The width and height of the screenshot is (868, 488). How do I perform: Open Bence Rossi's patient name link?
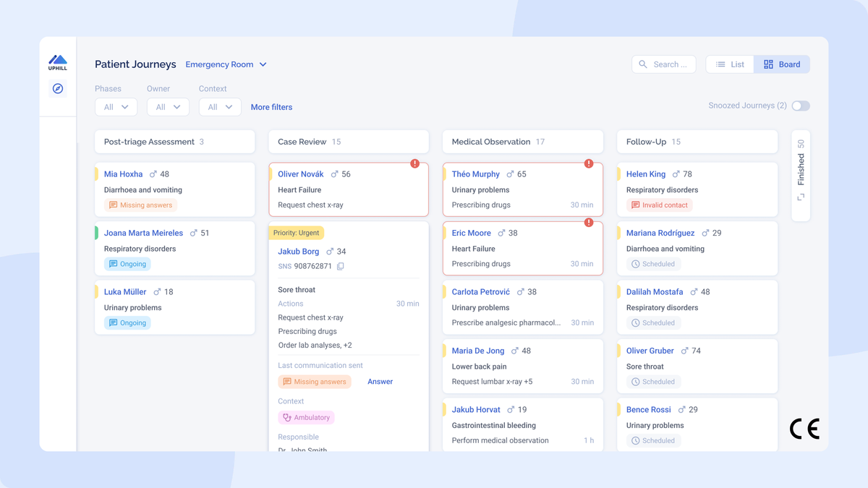[649, 409]
